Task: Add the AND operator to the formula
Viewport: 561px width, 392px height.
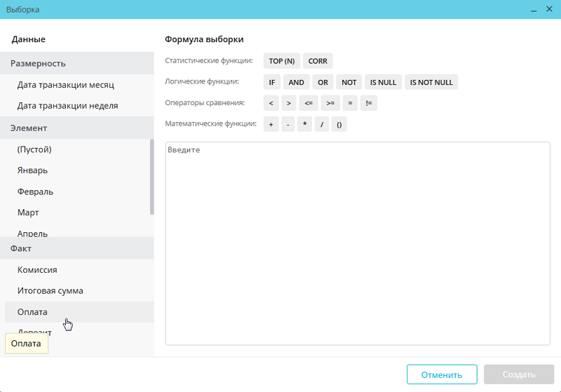Action: tap(297, 82)
